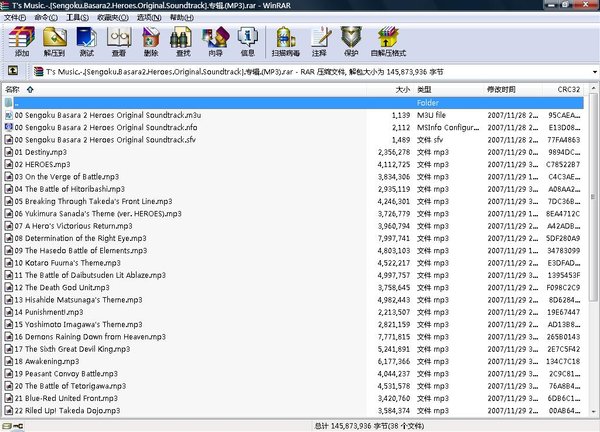
Task: Select '13 Hisahide Matsunaga's Theme.mp3'
Action: (x=78, y=300)
